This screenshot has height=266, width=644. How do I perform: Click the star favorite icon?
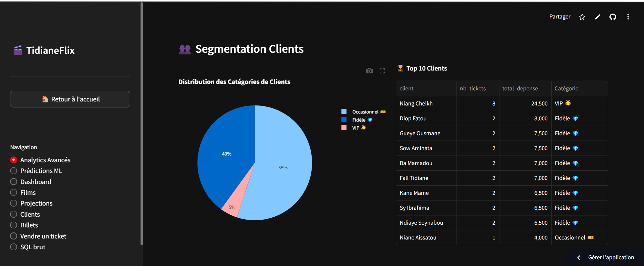coord(582,17)
